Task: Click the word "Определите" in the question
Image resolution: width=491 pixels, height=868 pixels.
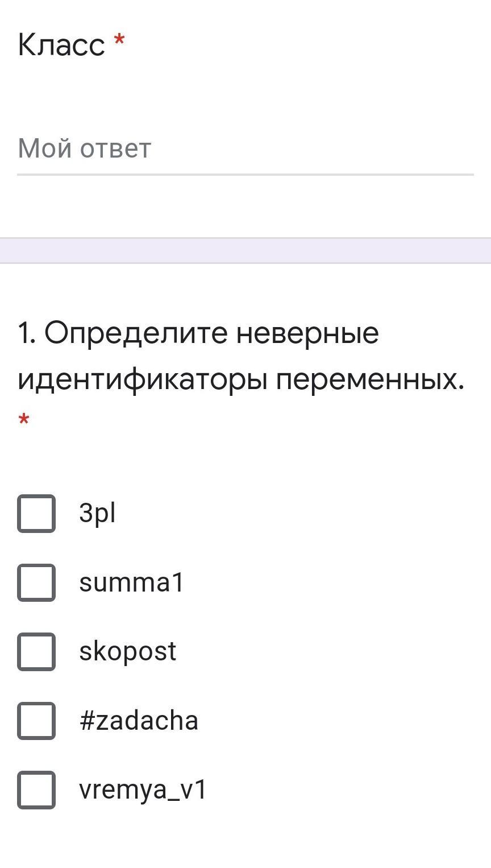Action: pos(135,333)
